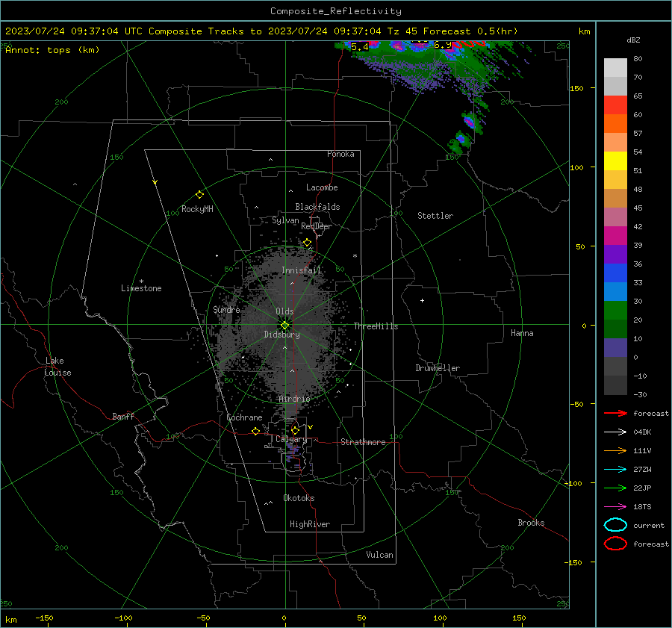The image size is (672, 628).
Task: Click the light gray 80 dBZ swatch
Action: click(615, 68)
